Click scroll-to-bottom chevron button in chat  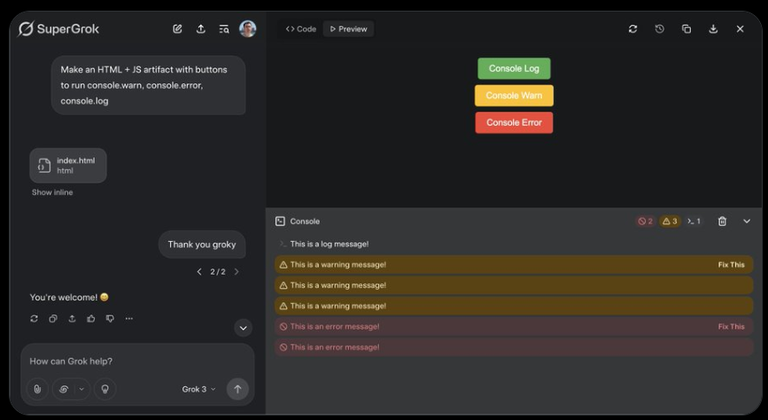point(243,328)
